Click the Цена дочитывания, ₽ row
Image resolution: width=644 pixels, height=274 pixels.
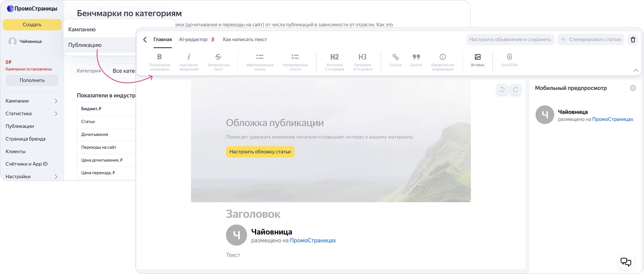pyautogui.click(x=106, y=160)
